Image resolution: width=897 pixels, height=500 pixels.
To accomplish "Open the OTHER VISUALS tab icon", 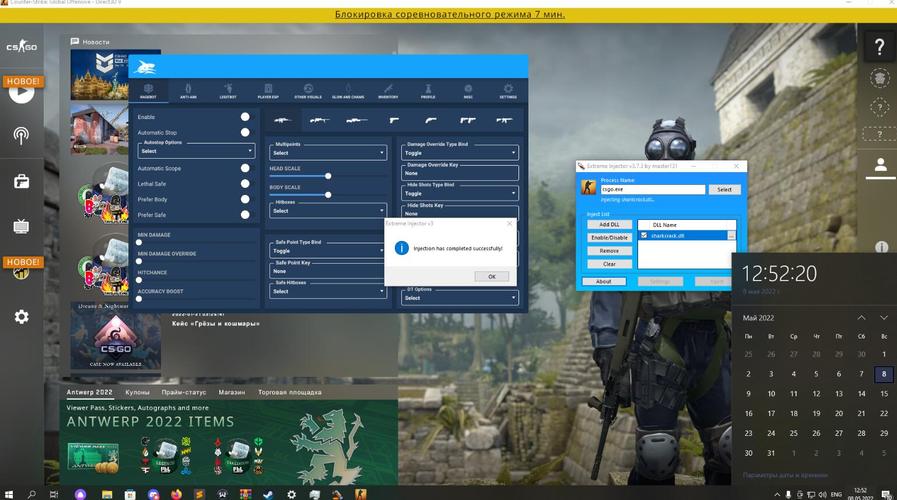I will click(308, 88).
